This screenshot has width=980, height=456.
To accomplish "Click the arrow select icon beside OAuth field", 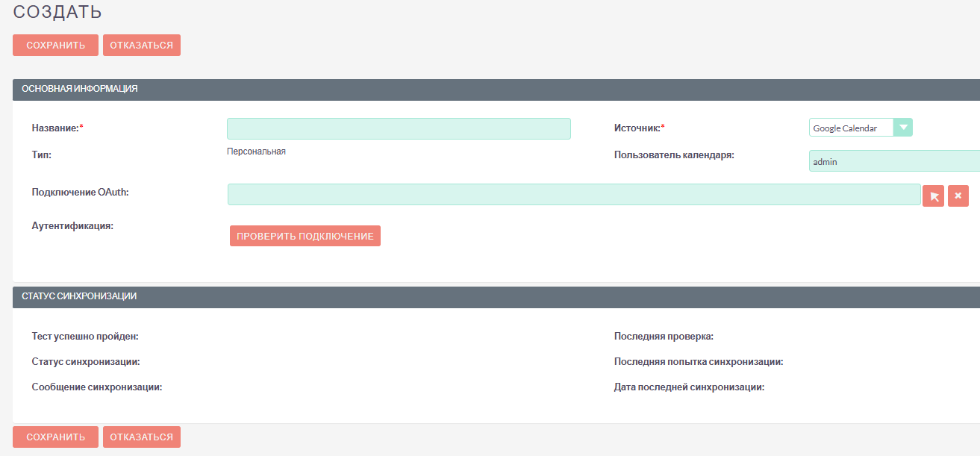I will pos(933,195).
